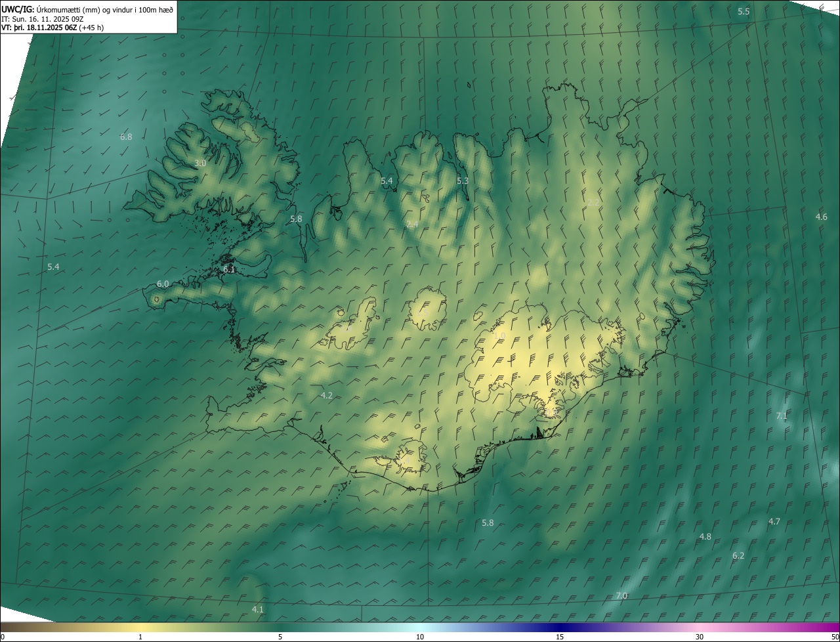Select the 1.0 value on Vatnajökull glacier
This screenshot has width=840, height=642.
[x=499, y=335]
